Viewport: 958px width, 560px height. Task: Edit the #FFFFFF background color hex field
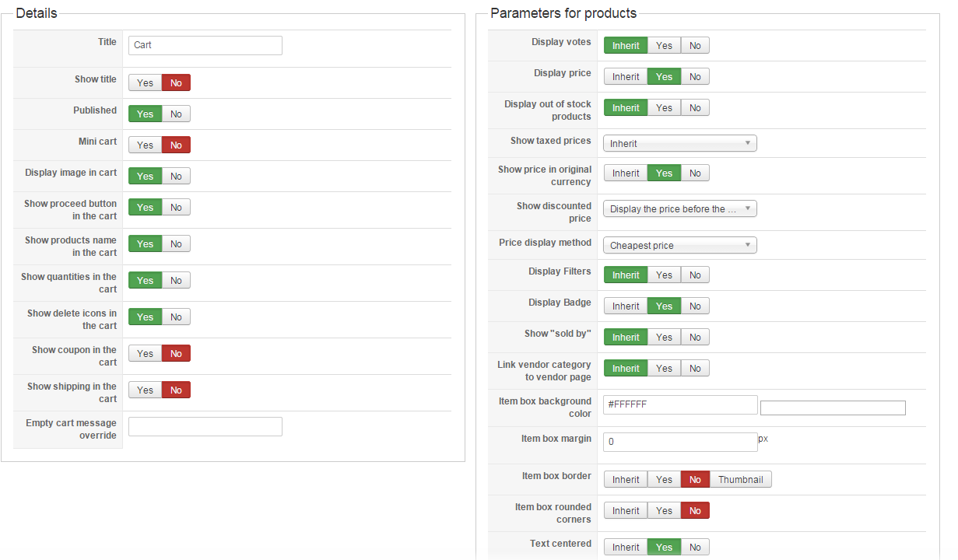point(679,404)
